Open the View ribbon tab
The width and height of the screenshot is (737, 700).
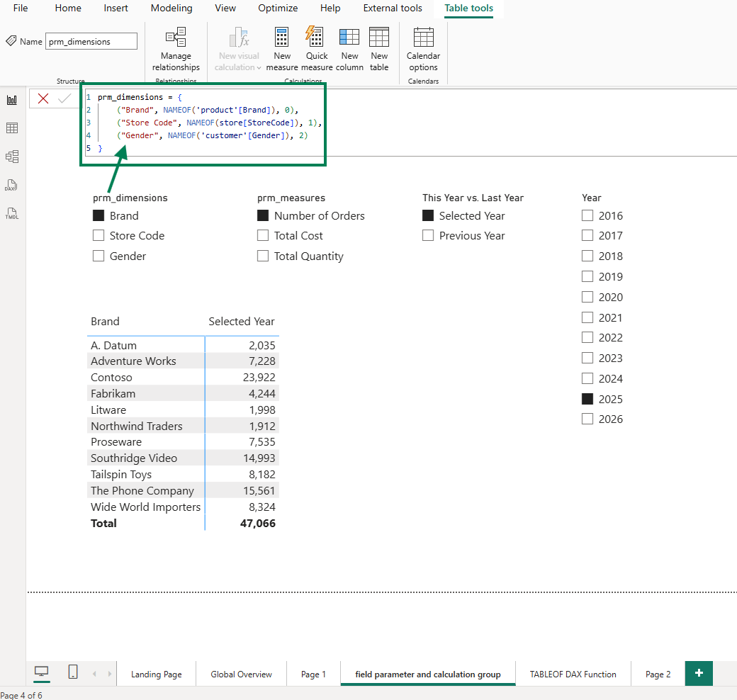coord(225,8)
